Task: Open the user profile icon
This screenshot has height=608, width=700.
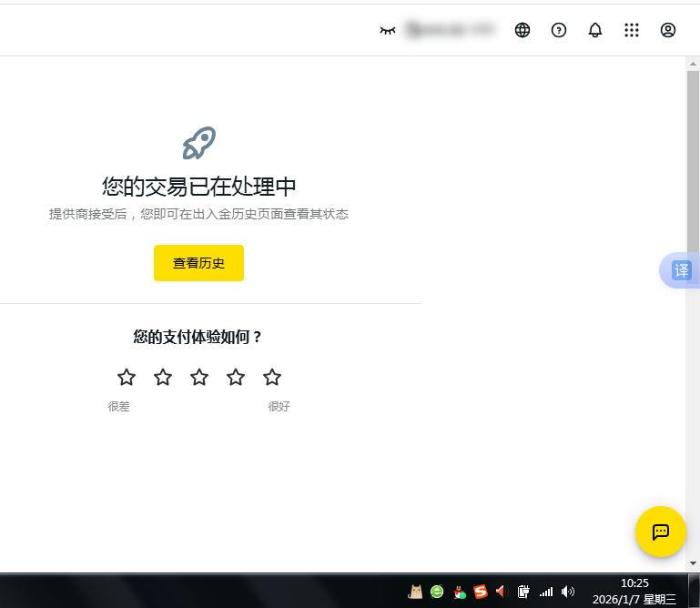Action: [667, 30]
